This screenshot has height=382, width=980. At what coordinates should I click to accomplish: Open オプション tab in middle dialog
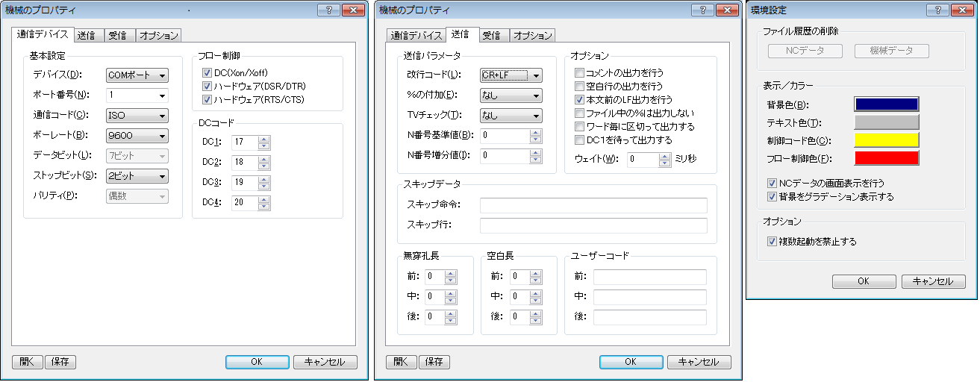533,35
